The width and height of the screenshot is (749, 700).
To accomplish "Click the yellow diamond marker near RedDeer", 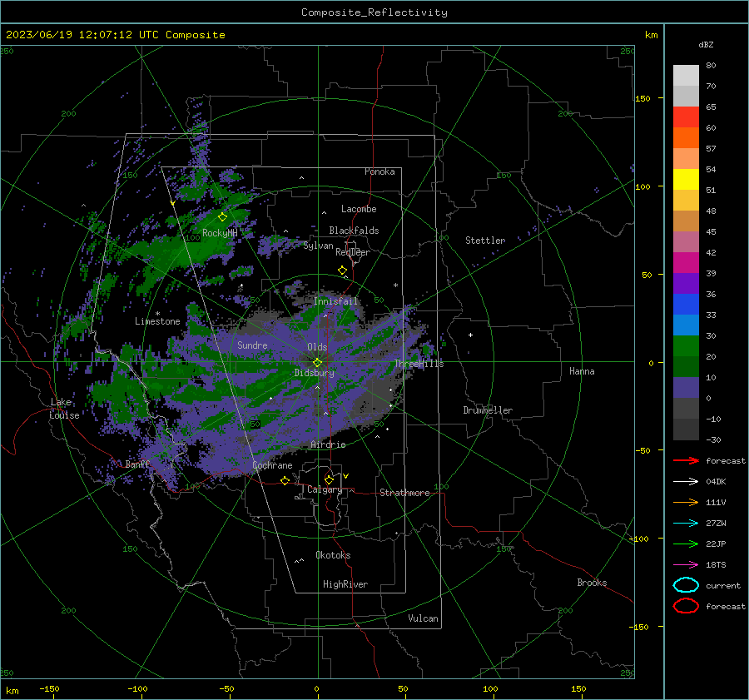I will 343,271.
